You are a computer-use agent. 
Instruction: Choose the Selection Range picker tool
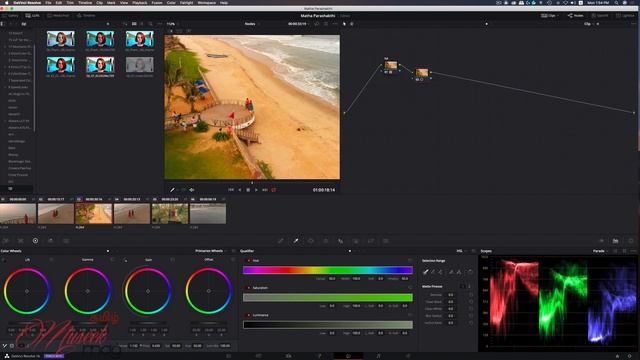[x=426, y=272]
